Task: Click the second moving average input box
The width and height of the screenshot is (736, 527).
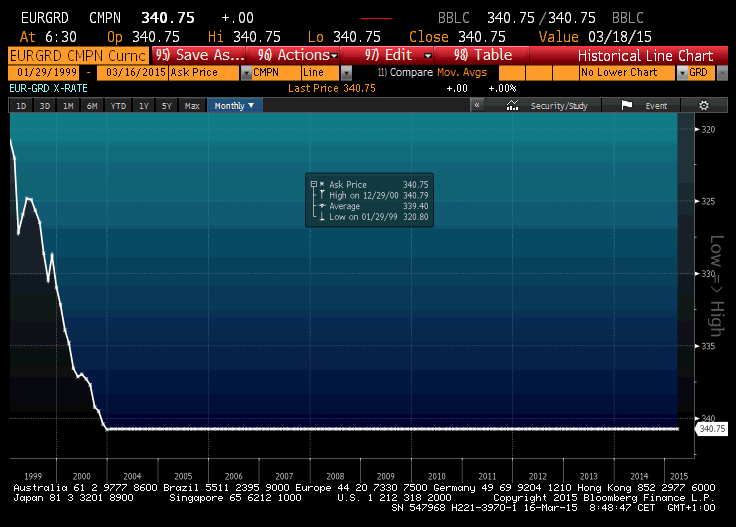Action: [x=539, y=73]
